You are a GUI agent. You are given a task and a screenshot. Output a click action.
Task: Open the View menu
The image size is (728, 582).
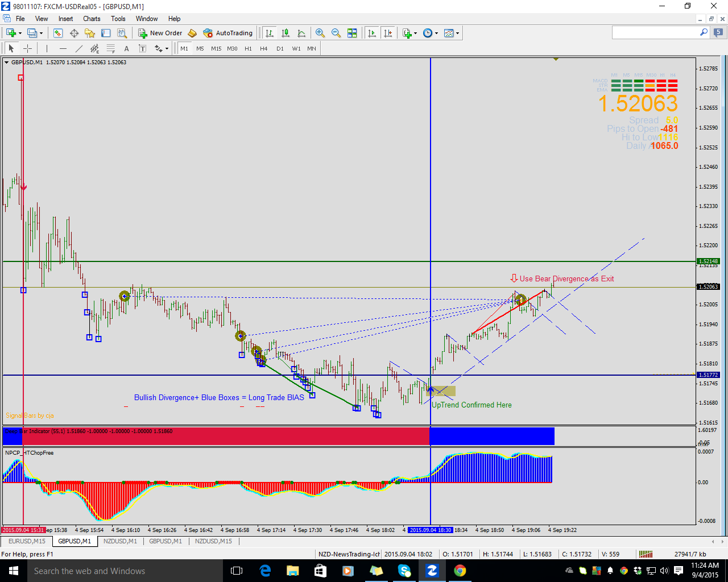coord(42,19)
